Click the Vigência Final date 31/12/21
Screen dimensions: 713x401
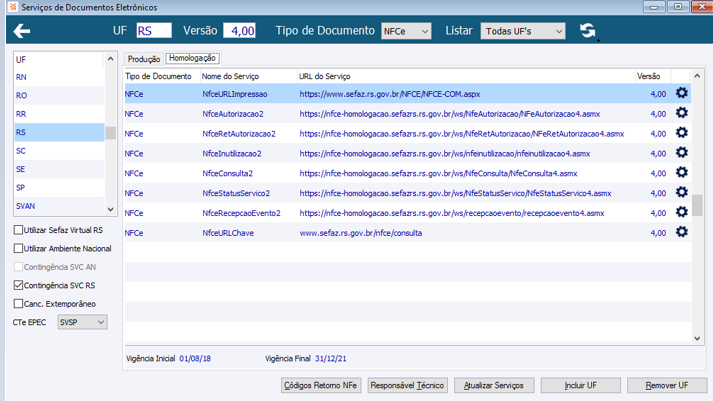point(331,358)
